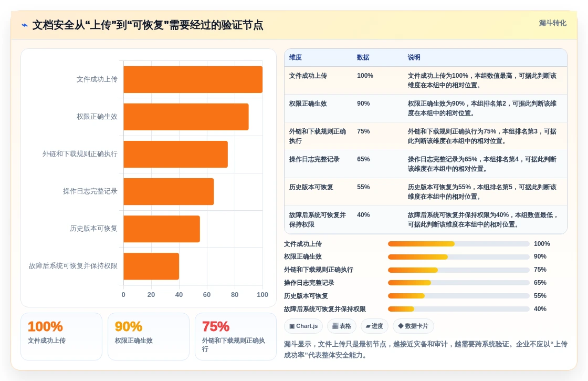Click the 说明 column header

pos(414,57)
